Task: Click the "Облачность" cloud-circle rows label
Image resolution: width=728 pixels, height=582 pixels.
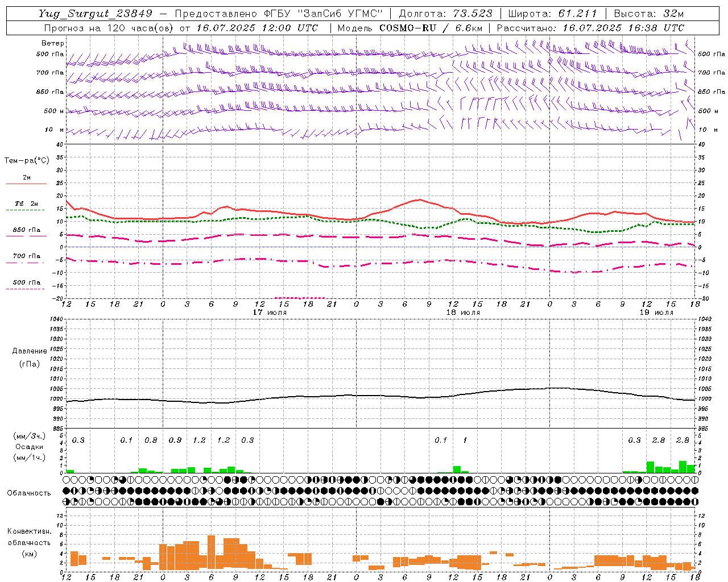Action: tap(29, 493)
